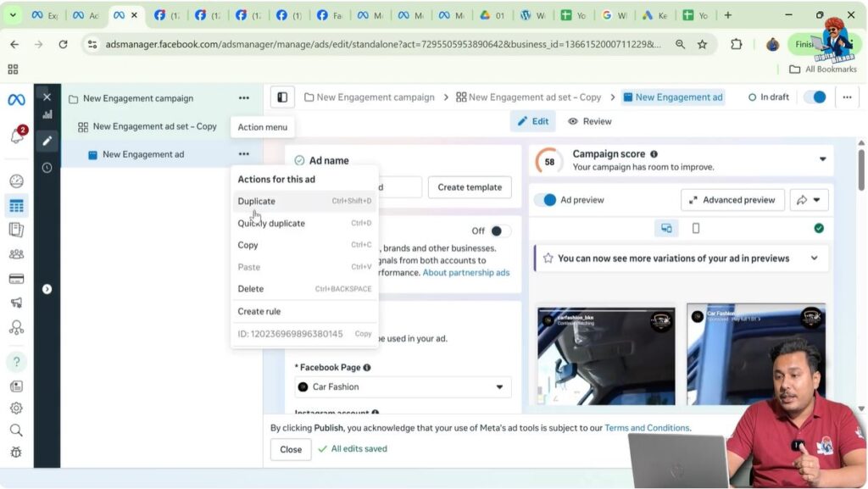This screenshot has height=489, width=868.
Task: Expand the ad variations previews notice
Action: click(815, 258)
